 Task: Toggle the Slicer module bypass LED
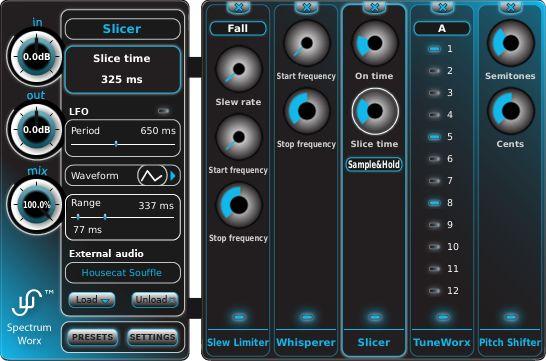click(374, 317)
